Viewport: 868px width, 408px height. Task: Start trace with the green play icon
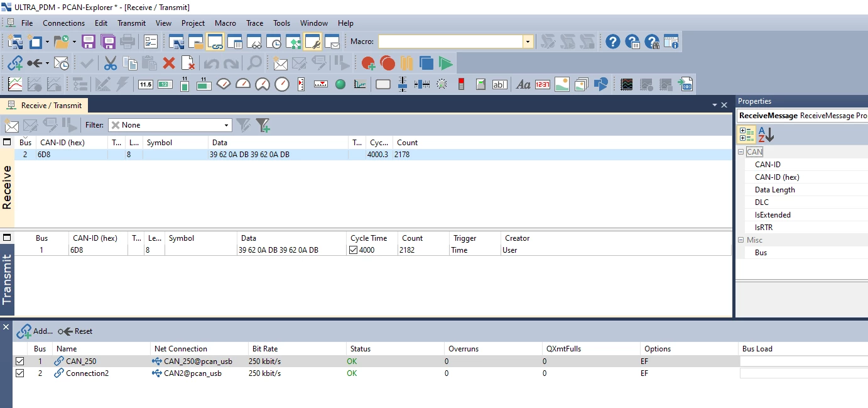[446, 63]
